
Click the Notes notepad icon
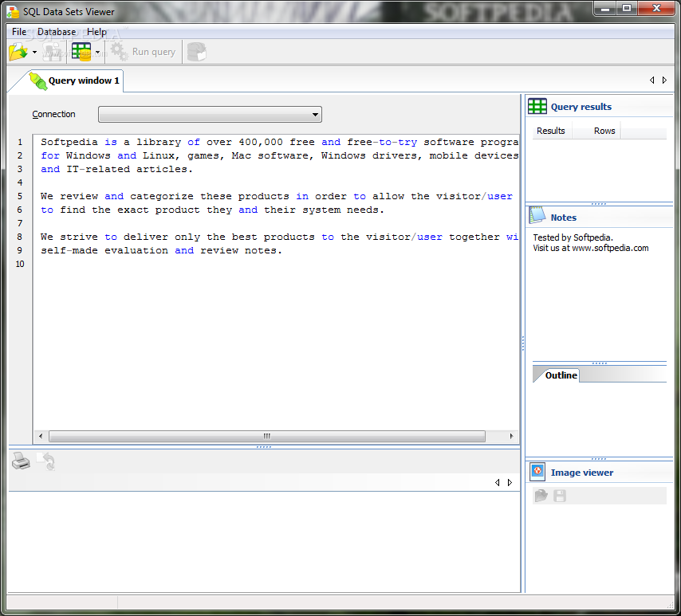[x=537, y=215]
